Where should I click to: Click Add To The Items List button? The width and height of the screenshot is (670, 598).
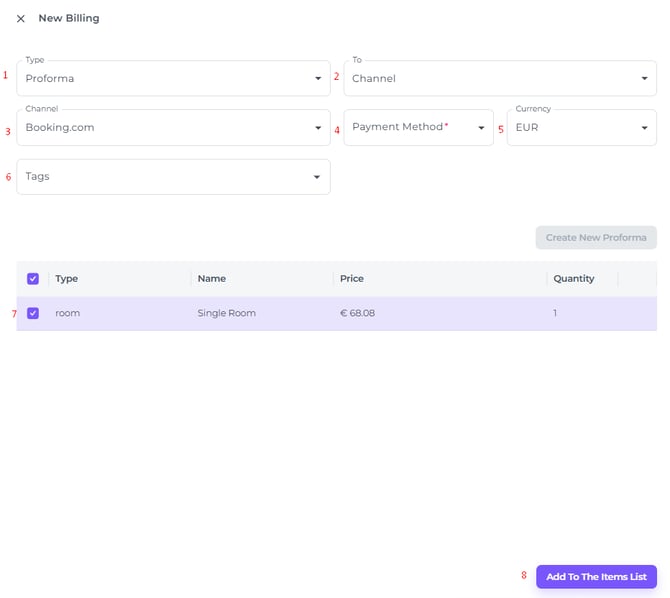coord(596,577)
